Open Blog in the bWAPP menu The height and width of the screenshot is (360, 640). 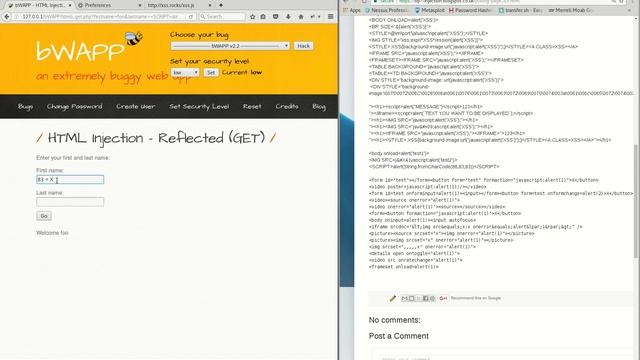click(319, 107)
